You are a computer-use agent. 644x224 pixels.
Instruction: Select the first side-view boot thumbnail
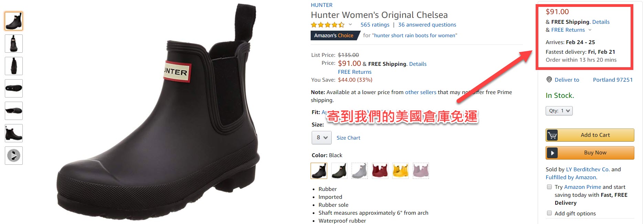pyautogui.click(x=14, y=21)
